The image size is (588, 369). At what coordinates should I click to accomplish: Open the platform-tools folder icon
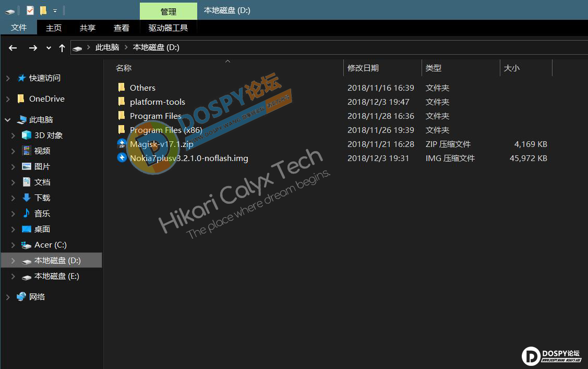point(122,102)
